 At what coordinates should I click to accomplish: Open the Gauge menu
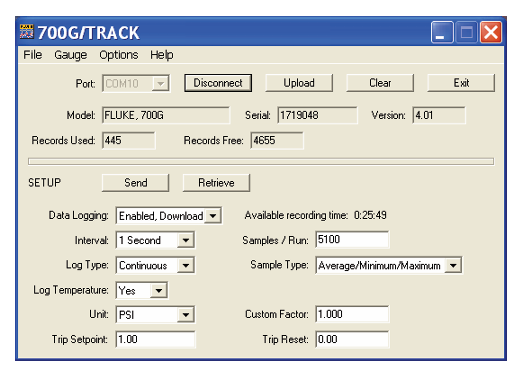click(71, 55)
